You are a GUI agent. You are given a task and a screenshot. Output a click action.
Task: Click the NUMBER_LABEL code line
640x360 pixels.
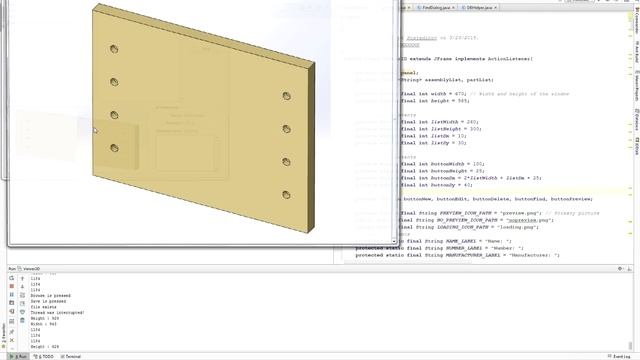pos(439,248)
